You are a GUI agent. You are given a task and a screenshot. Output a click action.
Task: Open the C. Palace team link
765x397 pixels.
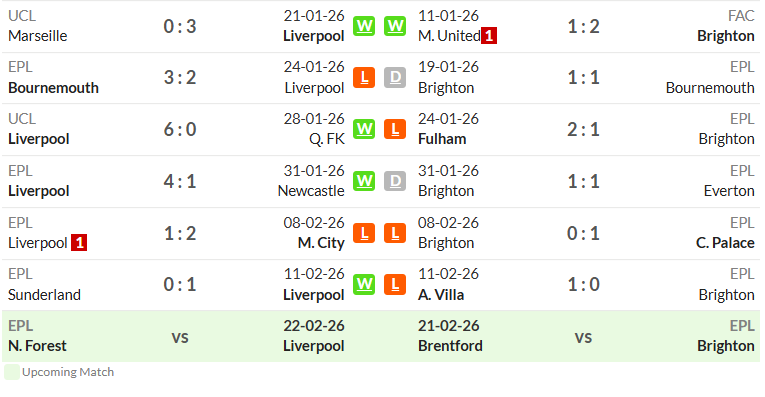point(725,243)
